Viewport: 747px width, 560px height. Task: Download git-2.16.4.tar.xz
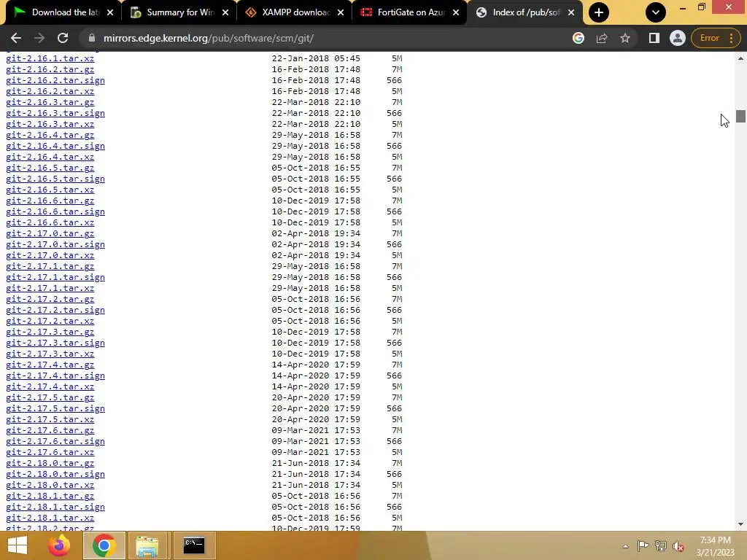[x=50, y=157]
